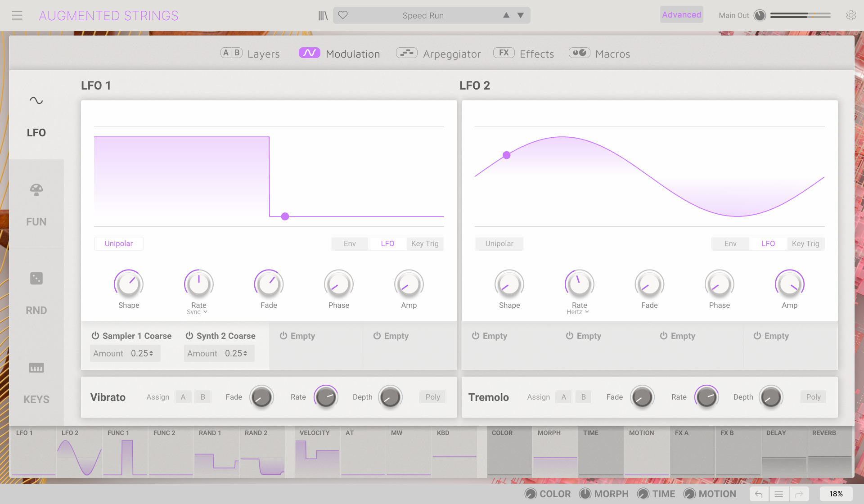Switch to the Modulation tab
The width and height of the screenshot is (864, 504).
coord(339,54)
